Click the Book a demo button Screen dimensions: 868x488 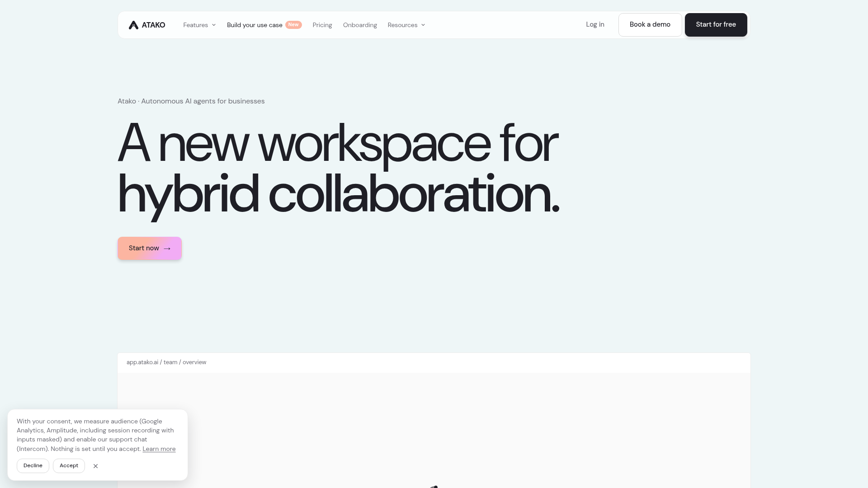[x=650, y=25]
